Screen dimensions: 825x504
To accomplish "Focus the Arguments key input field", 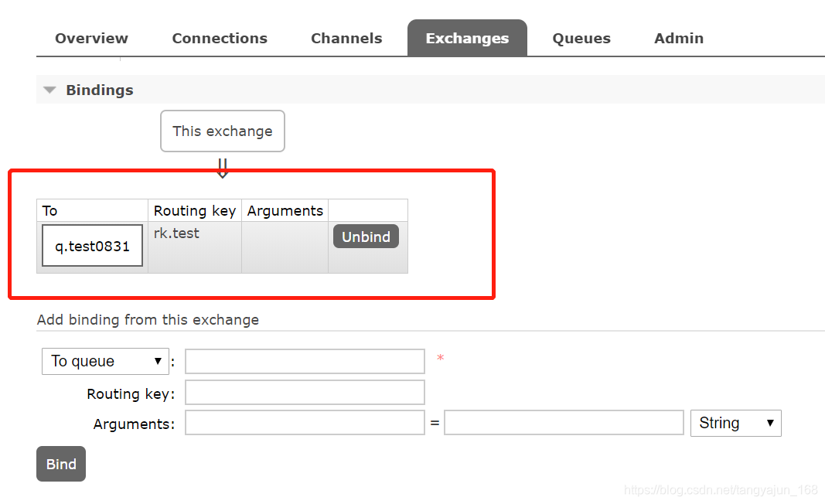I will (x=305, y=423).
